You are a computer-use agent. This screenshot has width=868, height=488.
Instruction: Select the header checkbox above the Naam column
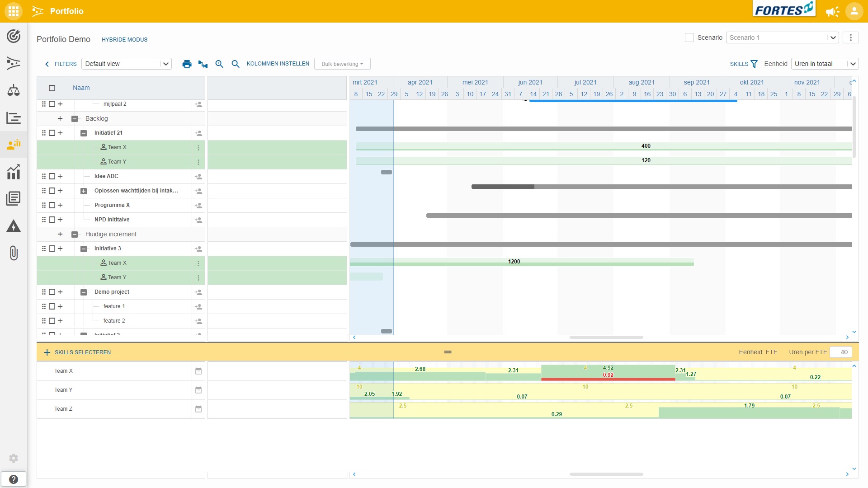tap(52, 88)
